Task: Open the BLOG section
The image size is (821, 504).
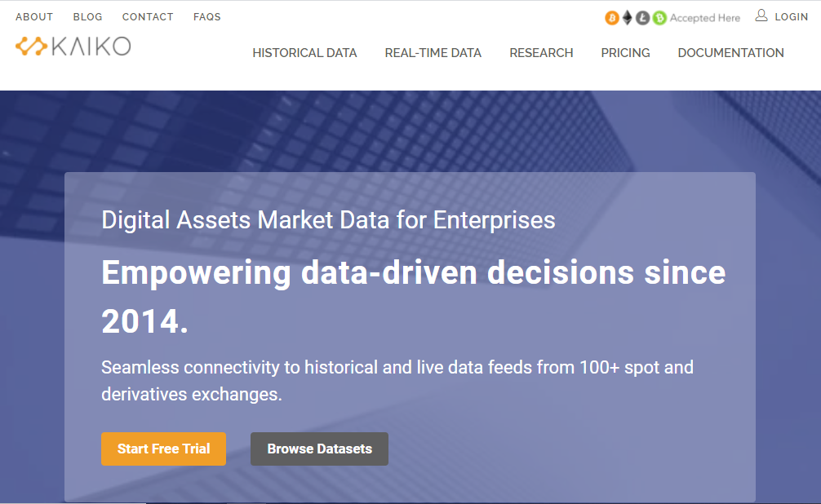Action: [x=87, y=16]
